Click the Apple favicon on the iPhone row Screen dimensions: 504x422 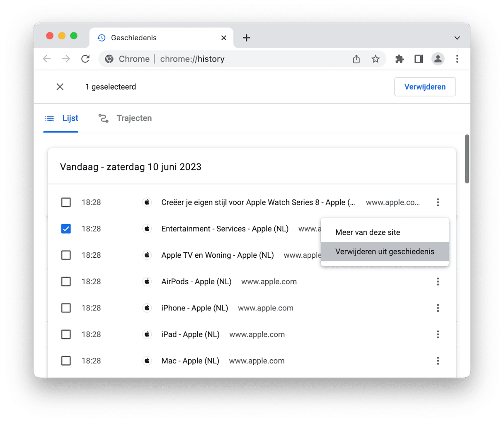click(x=147, y=308)
